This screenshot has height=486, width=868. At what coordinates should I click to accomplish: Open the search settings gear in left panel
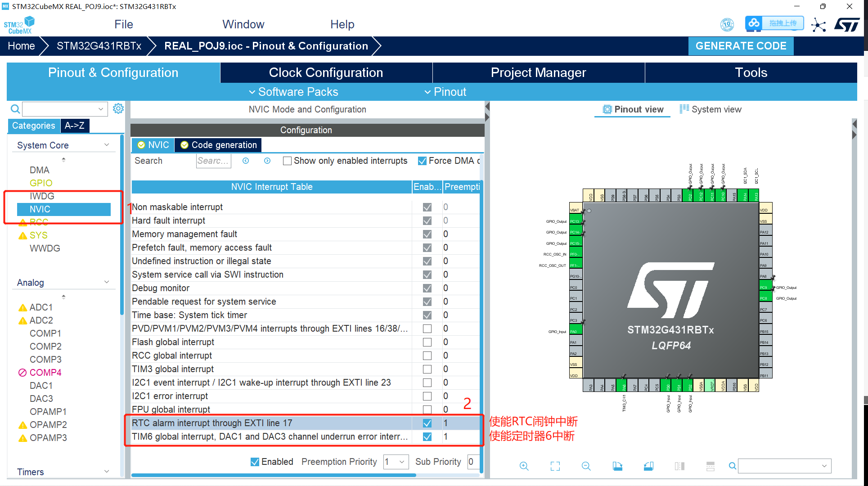pos(118,108)
